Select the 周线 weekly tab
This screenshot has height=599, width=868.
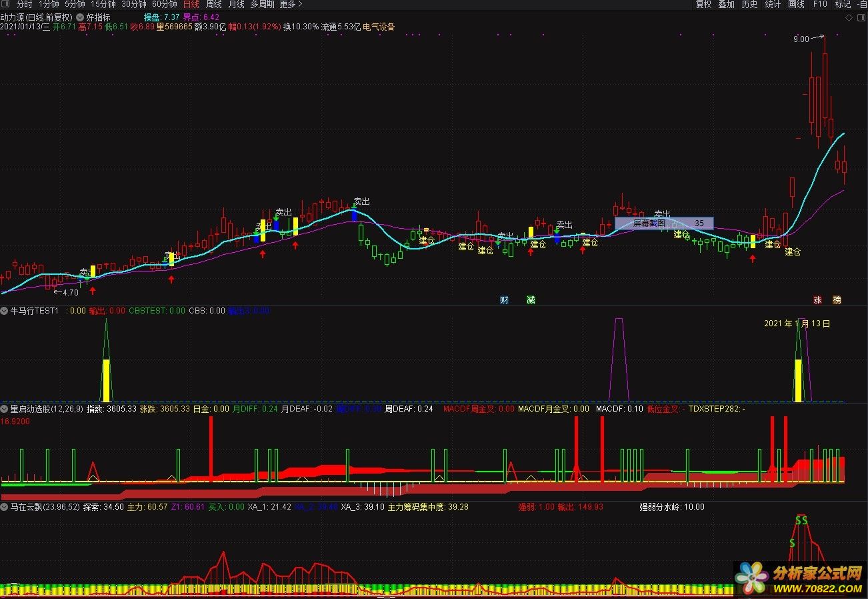[x=214, y=5]
